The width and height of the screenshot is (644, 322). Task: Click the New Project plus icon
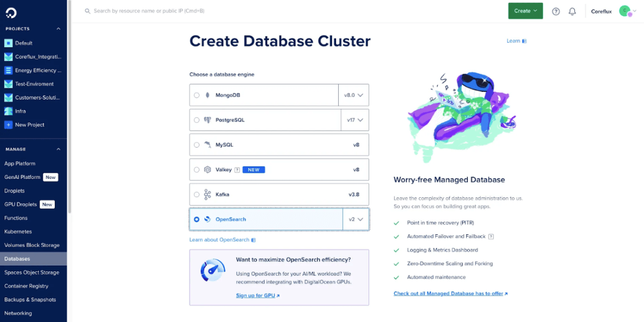click(8, 125)
